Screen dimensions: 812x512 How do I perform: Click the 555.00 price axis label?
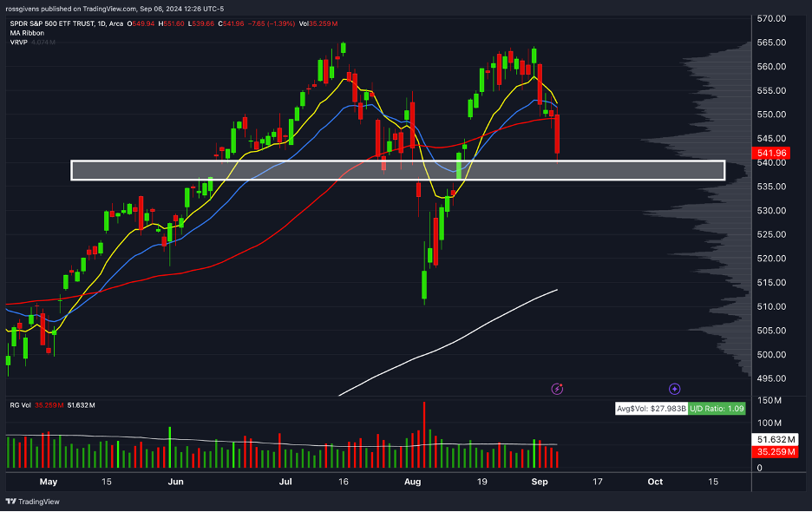pos(771,91)
